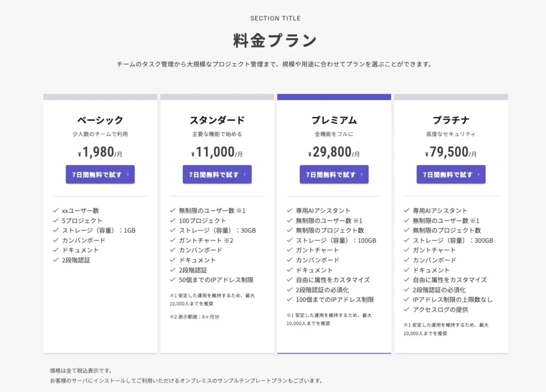
Task: Click the ストレージ（容量）：1GB text
Action: [x=99, y=230]
